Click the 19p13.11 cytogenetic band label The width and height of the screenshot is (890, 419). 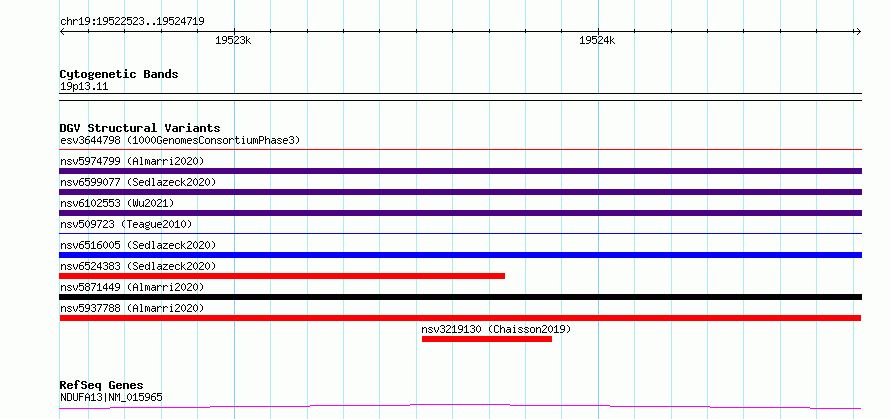84,87
